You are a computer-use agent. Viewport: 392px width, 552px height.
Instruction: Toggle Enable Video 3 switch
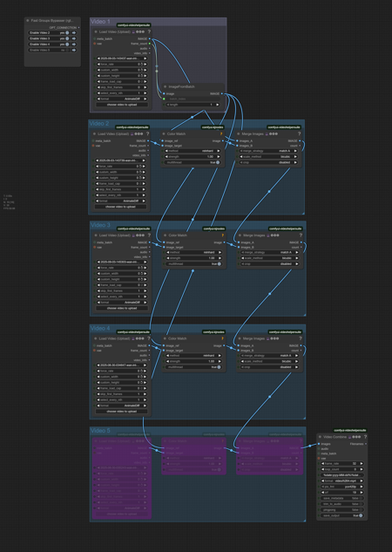(67, 38)
